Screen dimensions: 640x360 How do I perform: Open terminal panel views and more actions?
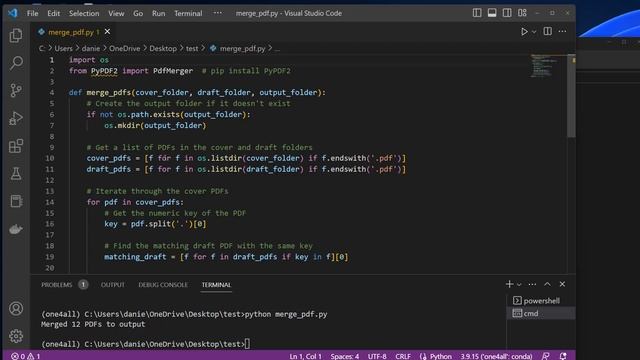coord(532,284)
